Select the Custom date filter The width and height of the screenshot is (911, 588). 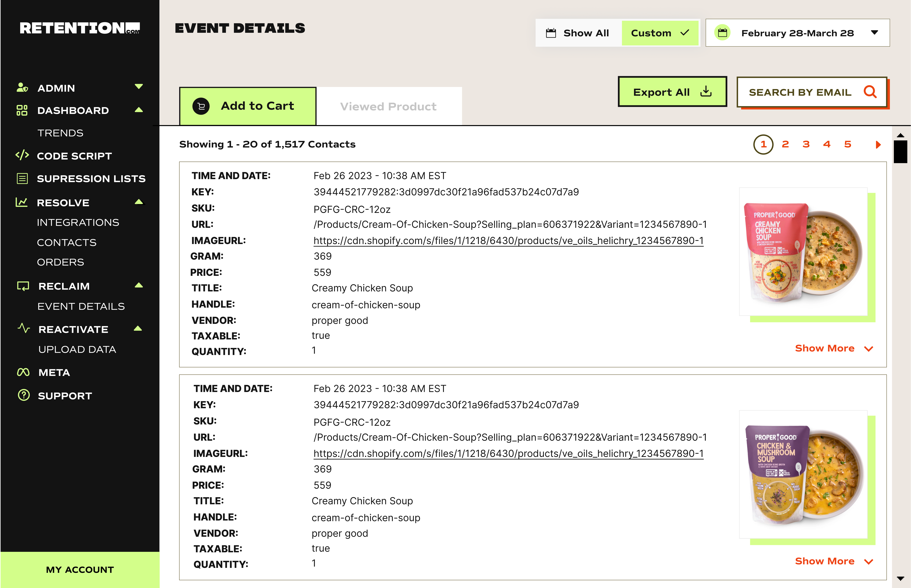click(x=660, y=33)
